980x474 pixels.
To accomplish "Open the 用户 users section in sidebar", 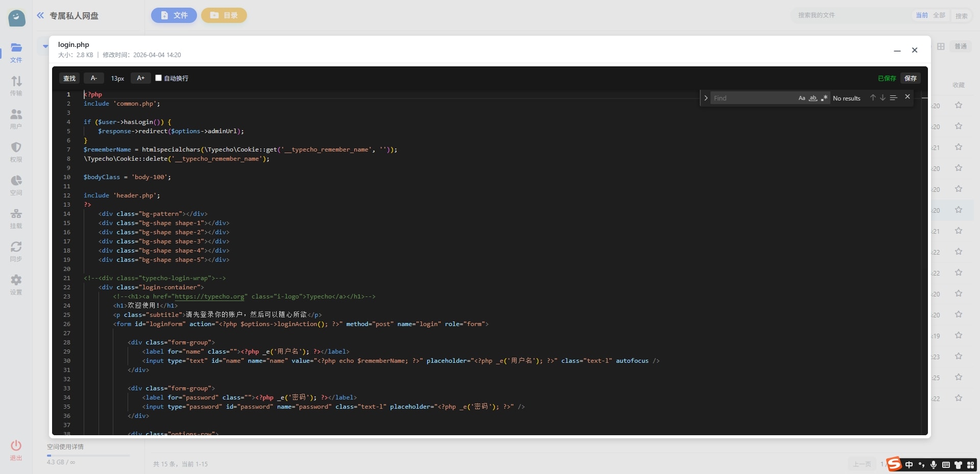I will coord(16,118).
